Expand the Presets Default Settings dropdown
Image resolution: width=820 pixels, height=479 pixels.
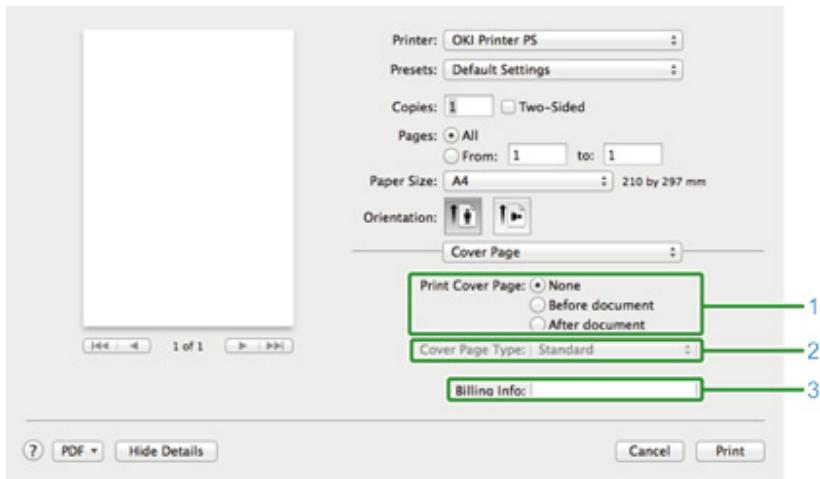564,71
